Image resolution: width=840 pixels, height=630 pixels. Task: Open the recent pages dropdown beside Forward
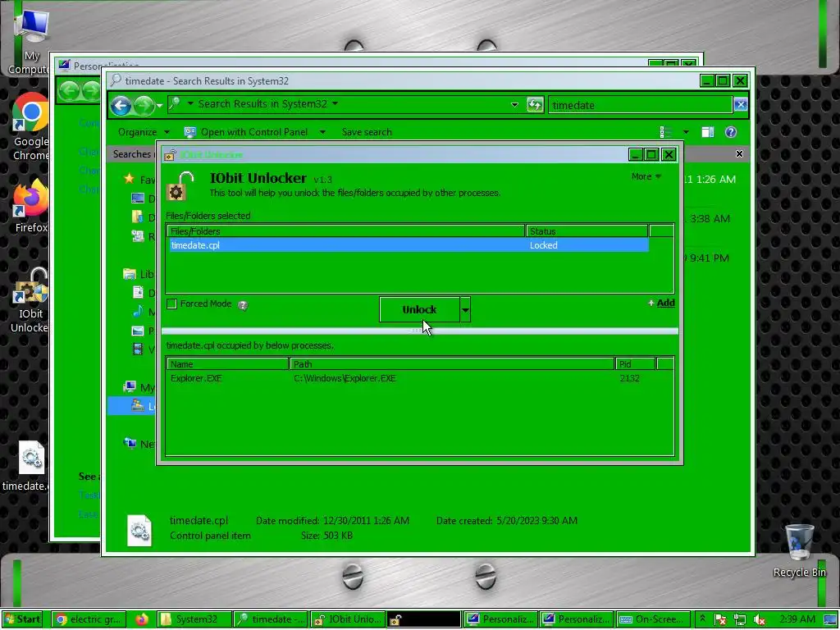[159, 106]
